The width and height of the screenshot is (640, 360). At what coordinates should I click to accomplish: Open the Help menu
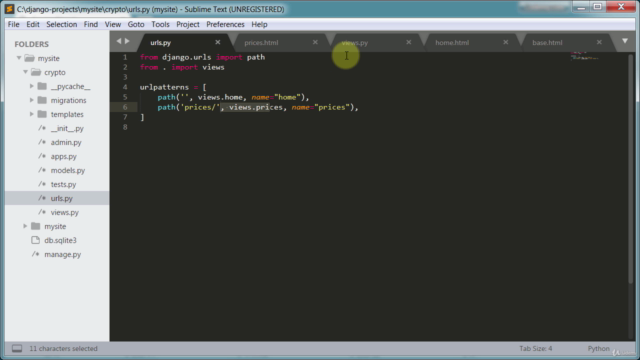coord(259,24)
